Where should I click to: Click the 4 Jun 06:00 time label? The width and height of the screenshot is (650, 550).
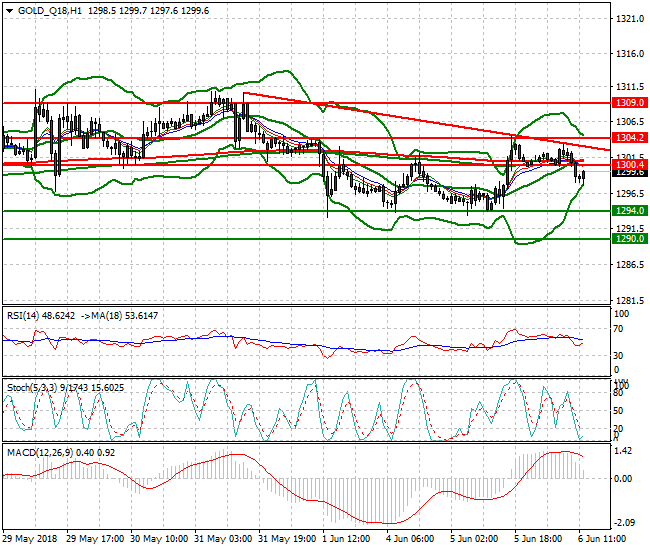tap(410, 539)
